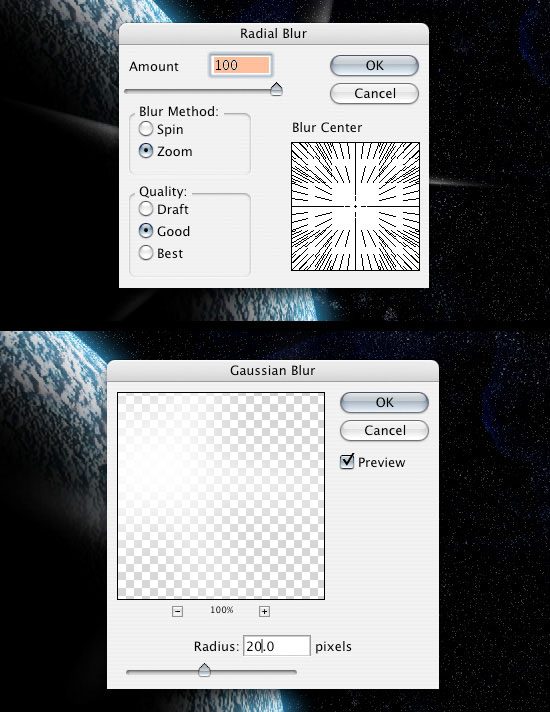Cancel the Gaussian Blur dialog

(384, 430)
